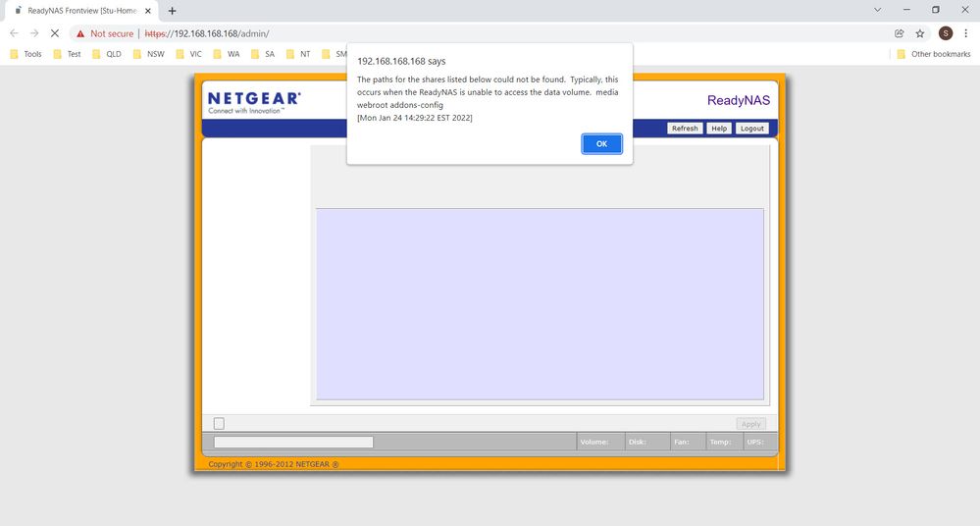Click the timestamp Mon Jan 24 14:29:22 text
This screenshot has width=980, height=526.
(414, 118)
